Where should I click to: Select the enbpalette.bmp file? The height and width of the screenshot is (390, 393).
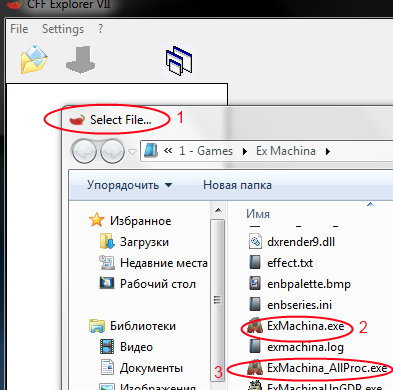300,284
